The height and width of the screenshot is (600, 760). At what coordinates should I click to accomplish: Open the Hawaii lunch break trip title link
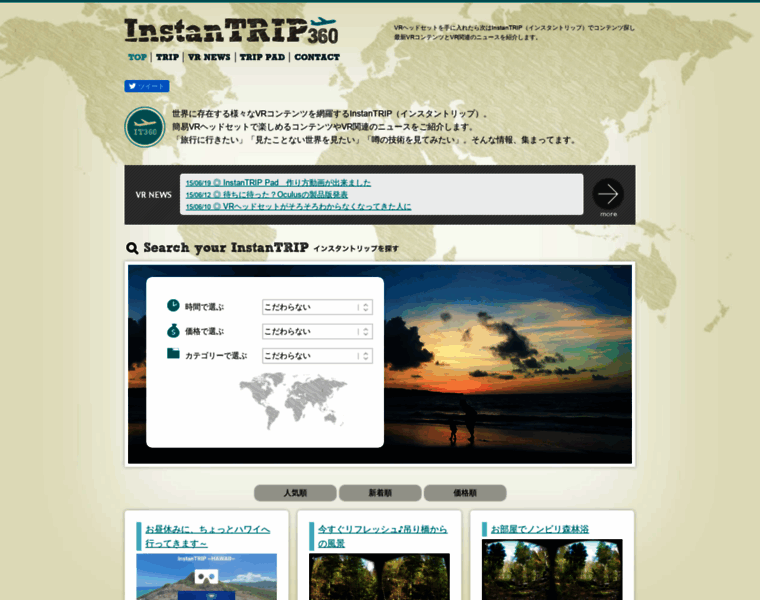tap(207, 536)
